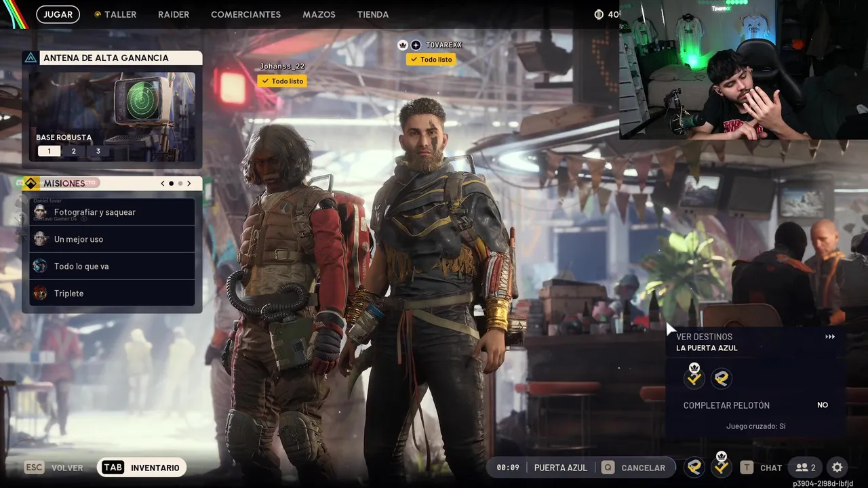The height and width of the screenshot is (488, 868).
Task: Open mission Un mejor uso
Action: [112, 239]
